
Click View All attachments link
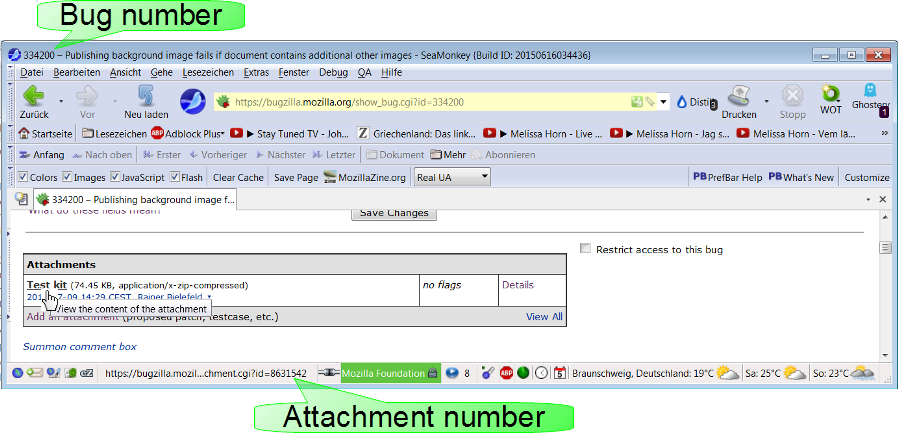point(544,316)
